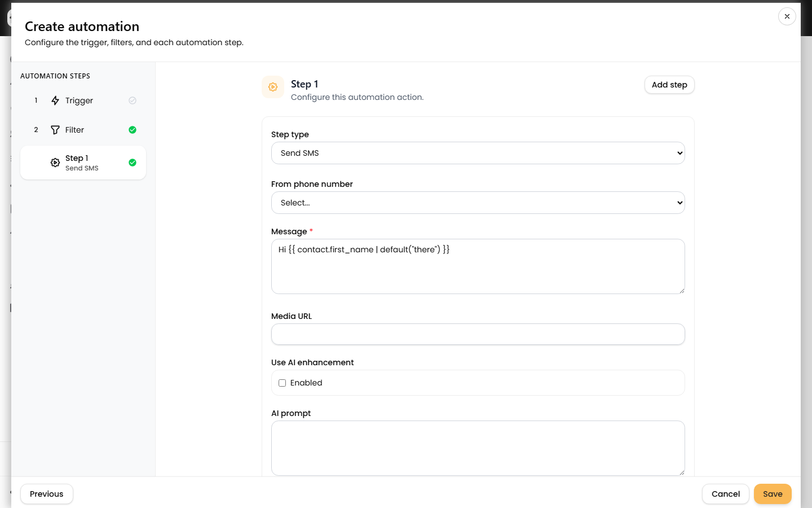Click the Add step button

669,85
